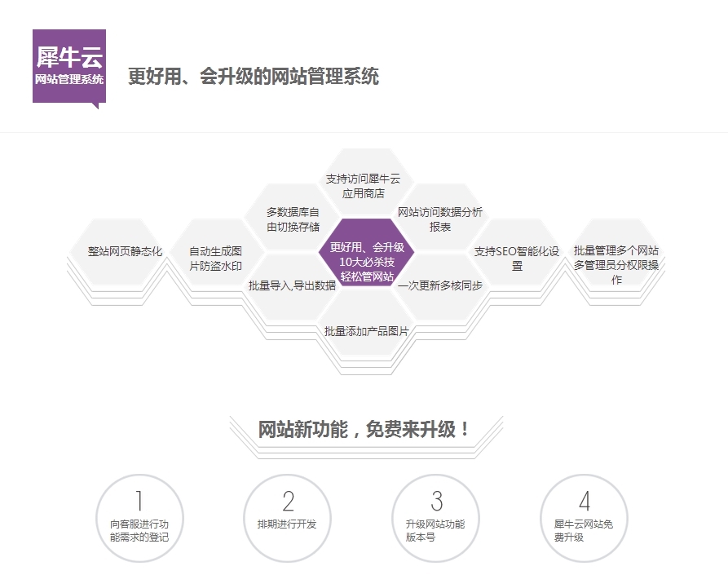Click step 1 circle 向客服进行功能需求的登记
Screen dimensions: 728x575
coord(139,519)
